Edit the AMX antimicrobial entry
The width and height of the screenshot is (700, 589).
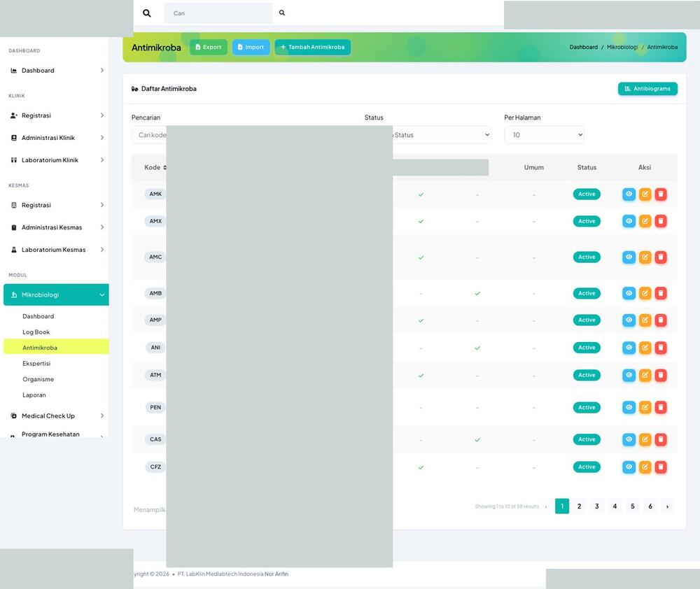(x=645, y=221)
